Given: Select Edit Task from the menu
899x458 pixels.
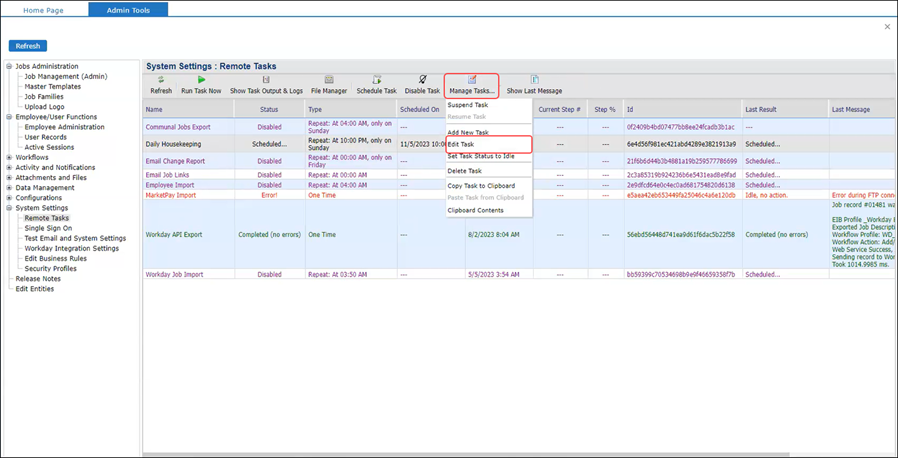Looking at the screenshot, I should tap(461, 145).
